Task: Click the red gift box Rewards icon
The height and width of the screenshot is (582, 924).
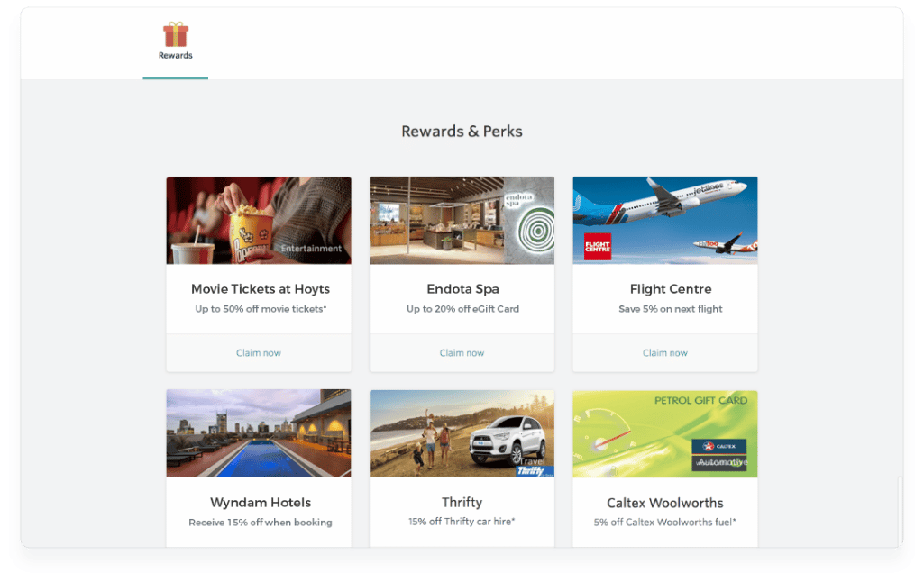Action: (x=176, y=34)
